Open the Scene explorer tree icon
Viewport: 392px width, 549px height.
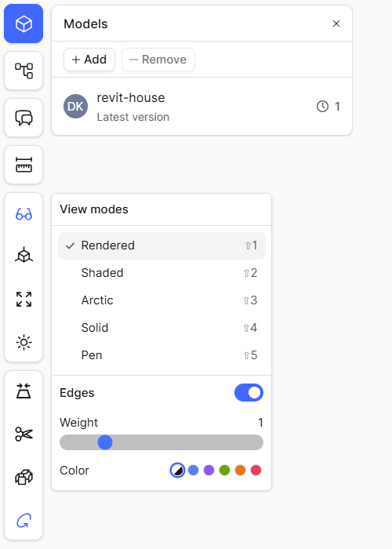24,71
